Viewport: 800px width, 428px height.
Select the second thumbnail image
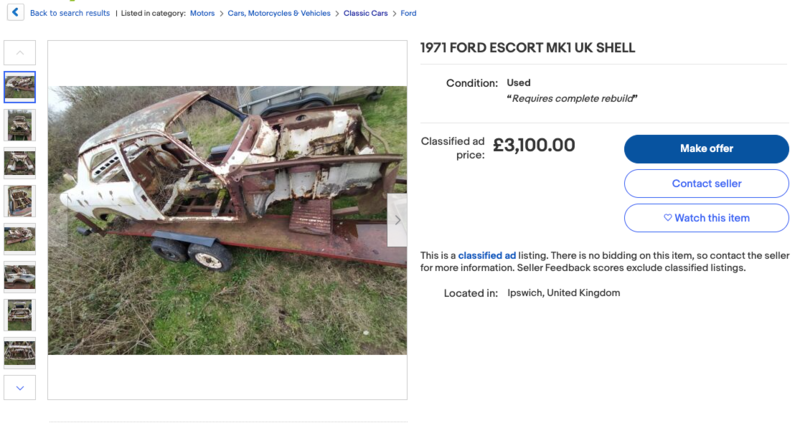point(20,125)
